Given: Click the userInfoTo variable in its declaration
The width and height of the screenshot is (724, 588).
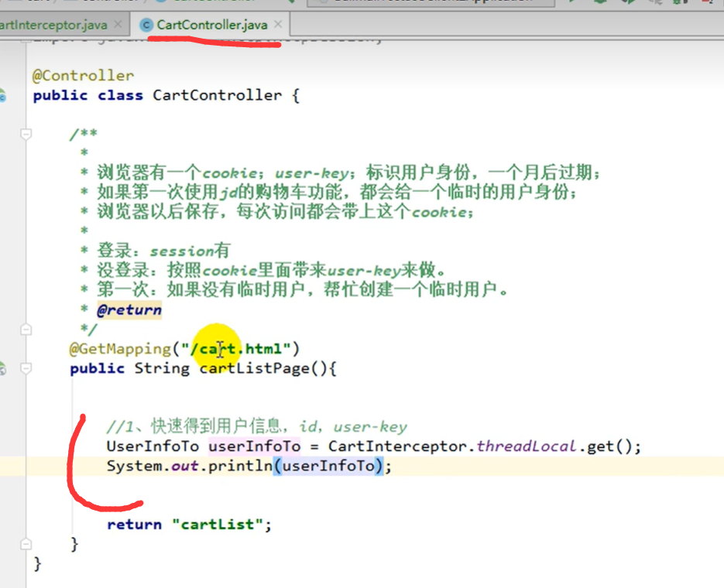Looking at the screenshot, I should 255,446.
